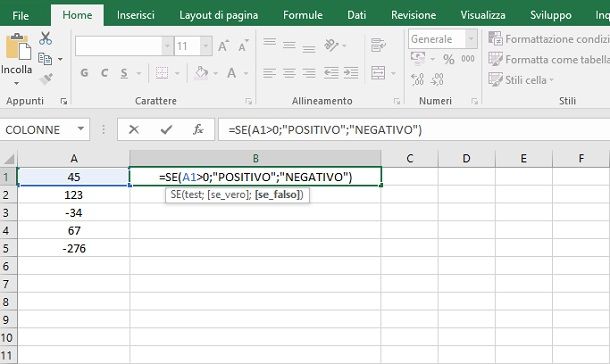
Task: Open the borders dropdown arrow
Action: 177,73
